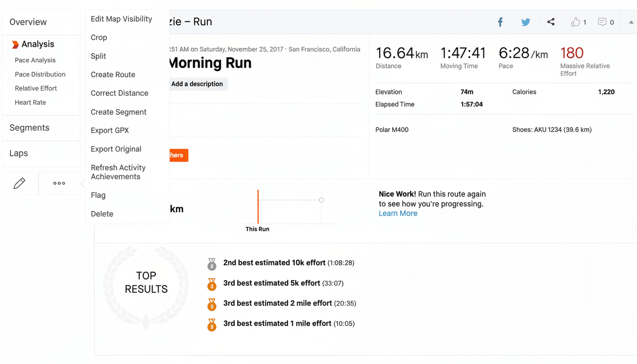637x364 pixels.
Task: Select Pace Distribution in the sidebar
Action: point(41,74)
